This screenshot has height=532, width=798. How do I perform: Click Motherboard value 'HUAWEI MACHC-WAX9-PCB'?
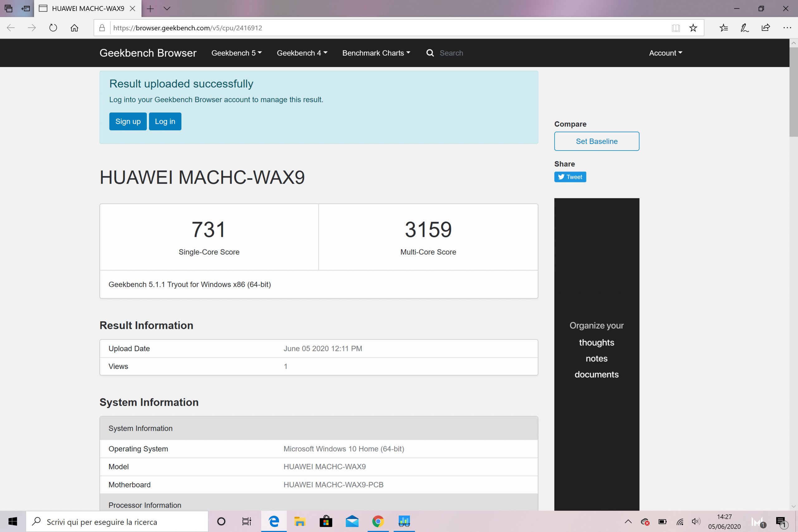334,485
